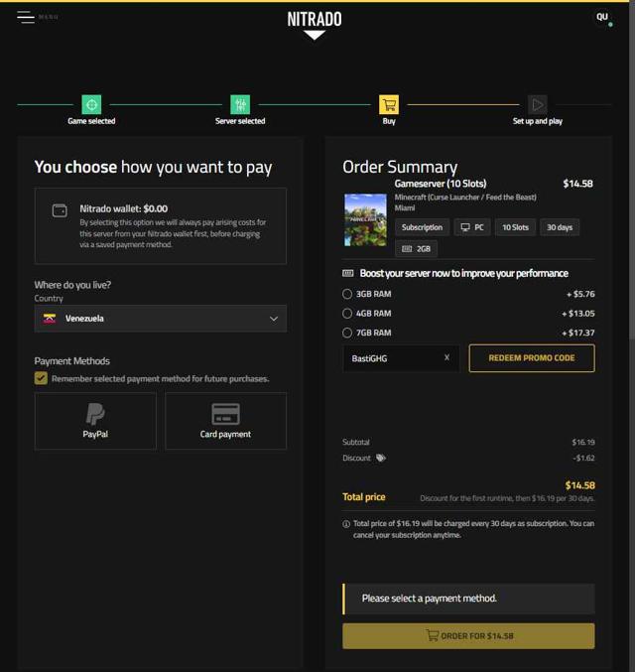Click the -$1.62 discount value
635x672 pixels.
pos(583,458)
